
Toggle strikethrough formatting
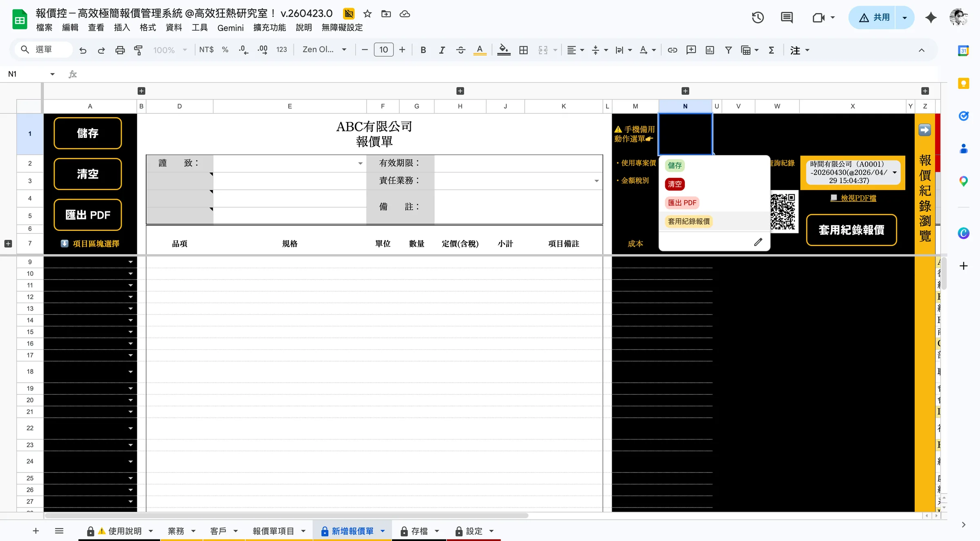(461, 50)
